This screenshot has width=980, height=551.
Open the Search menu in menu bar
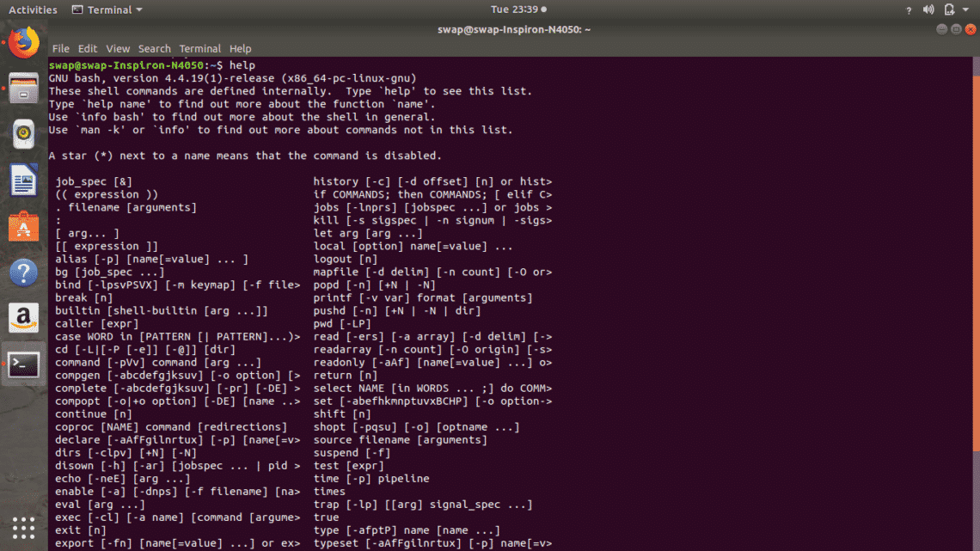pos(155,49)
